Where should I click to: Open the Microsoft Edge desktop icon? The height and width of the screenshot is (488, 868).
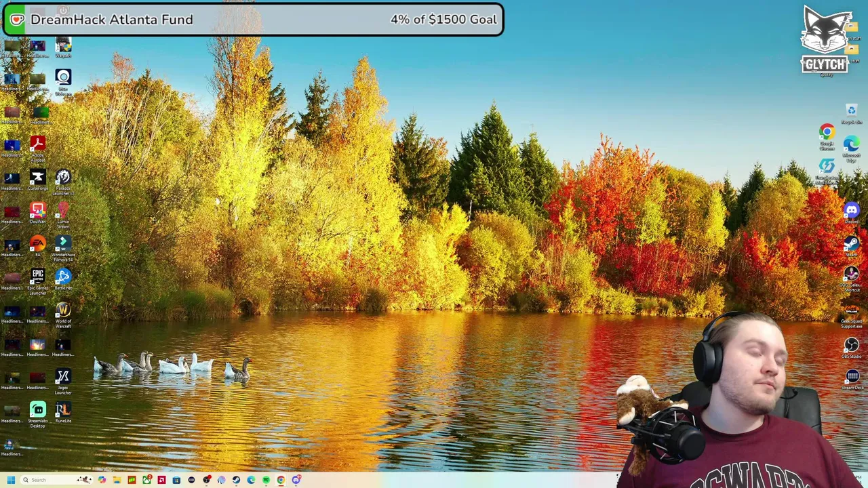[852, 148]
